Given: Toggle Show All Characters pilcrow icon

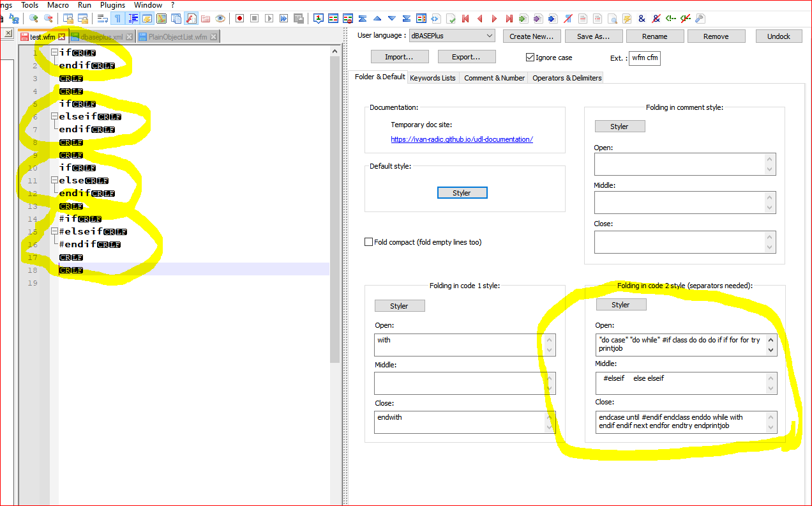Looking at the screenshot, I should point(118,19).
